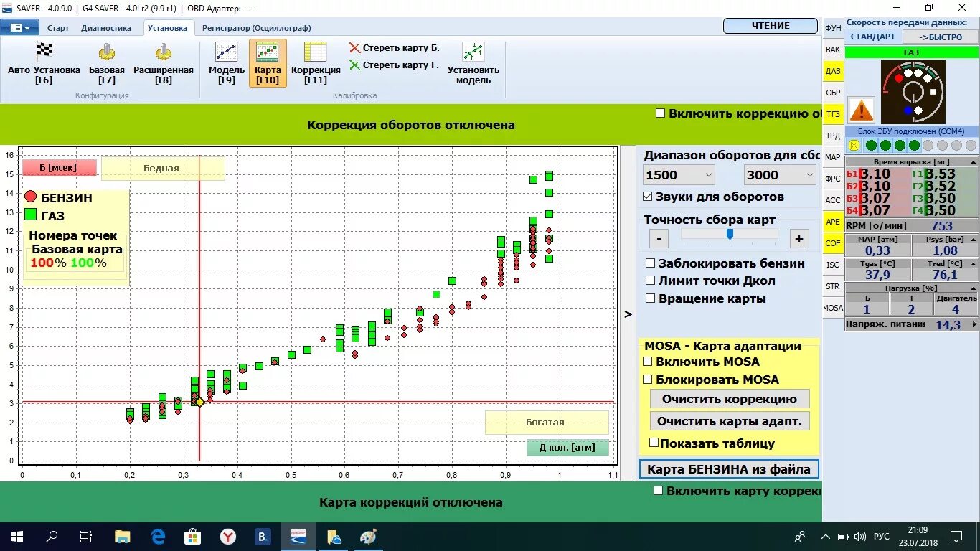Decrease accuracy with minus button

pyautogui.click(x=658, y=239)
